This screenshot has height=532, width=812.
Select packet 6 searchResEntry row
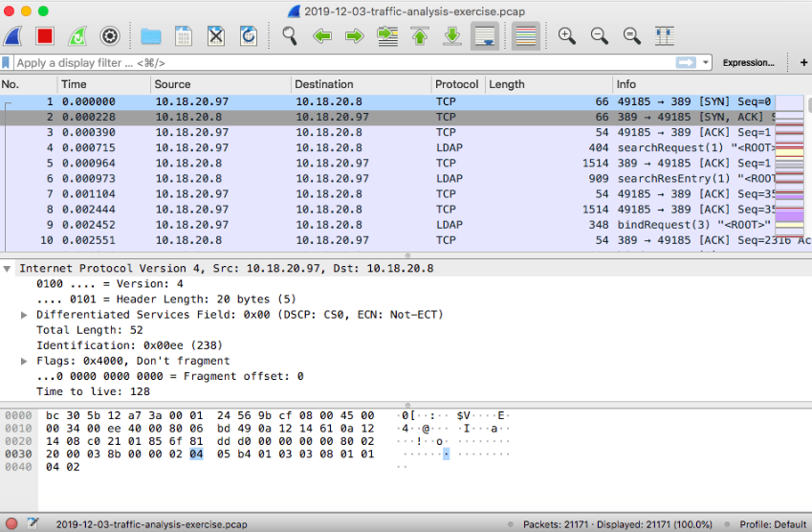coord(387,179)
